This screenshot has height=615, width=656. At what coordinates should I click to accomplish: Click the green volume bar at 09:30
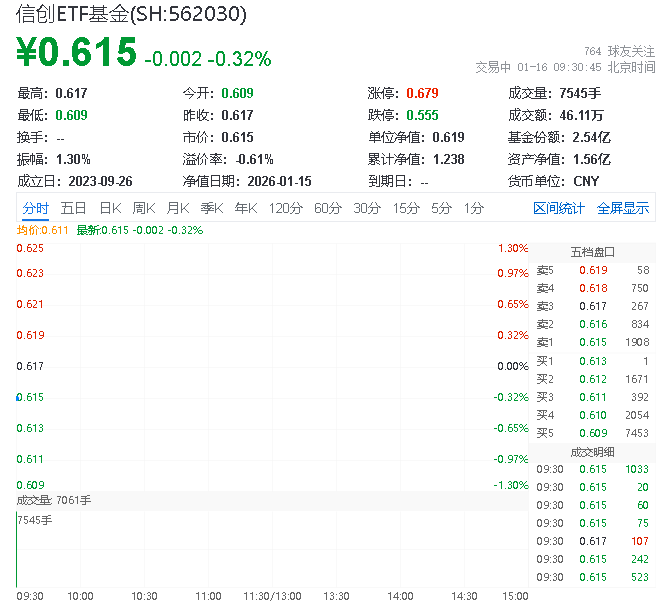(17, 550)
